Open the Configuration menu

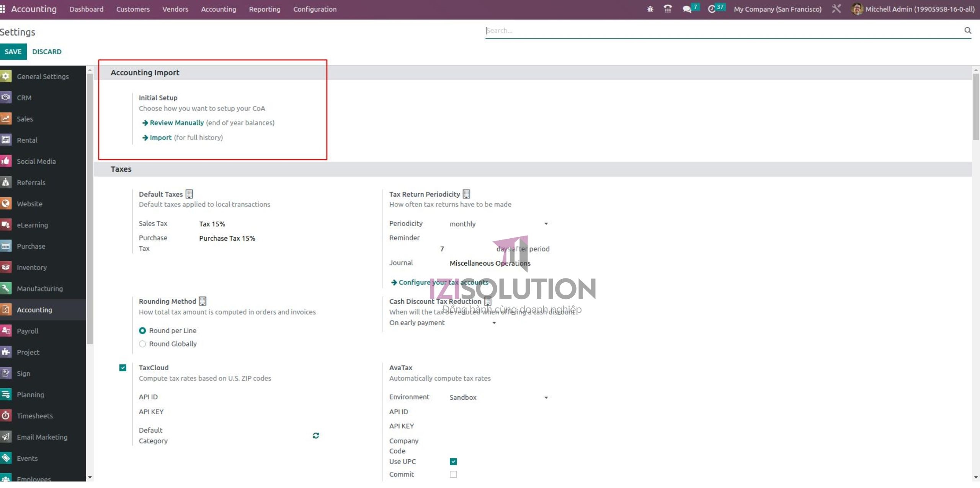pyautogui.click(x=315, y=9)
